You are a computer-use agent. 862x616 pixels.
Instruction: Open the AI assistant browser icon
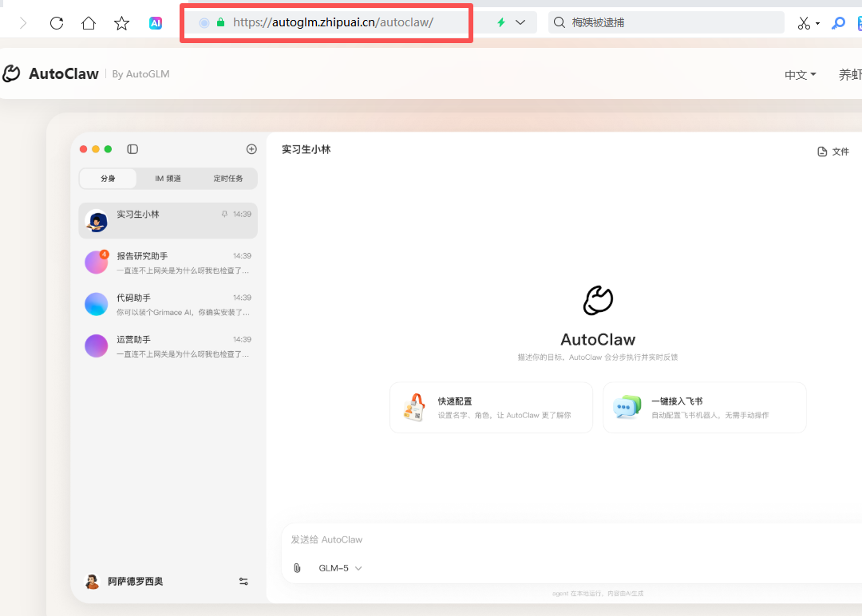pyautogui.click(x=156, y=23)
